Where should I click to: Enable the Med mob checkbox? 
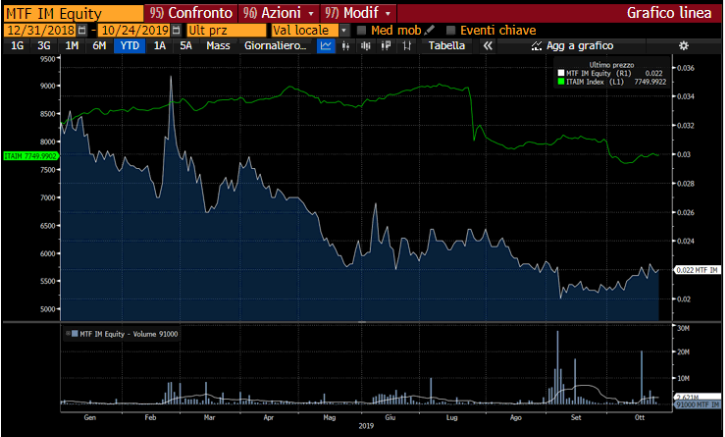click(x=362, y=31)
